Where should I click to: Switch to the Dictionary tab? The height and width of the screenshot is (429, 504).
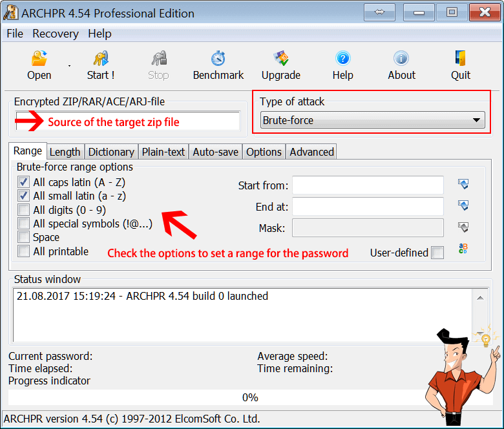click(111, 152)
